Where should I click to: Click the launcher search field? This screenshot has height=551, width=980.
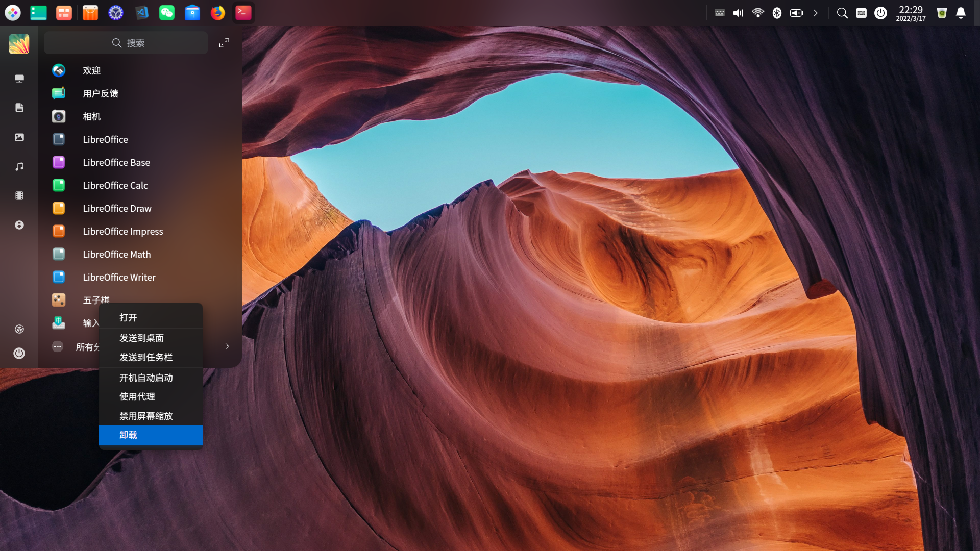126,43
